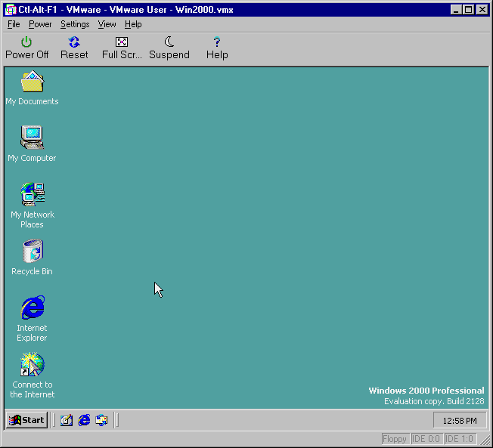Screen dimensions: 493x448
Task: Select the My Computer desktop icon
Action: click(33, 138)
